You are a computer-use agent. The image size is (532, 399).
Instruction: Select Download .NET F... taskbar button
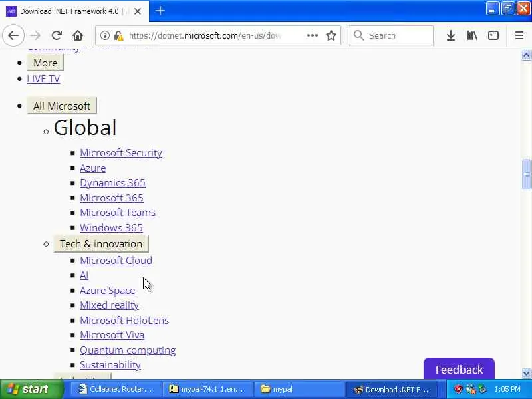[x=391, y=389]
